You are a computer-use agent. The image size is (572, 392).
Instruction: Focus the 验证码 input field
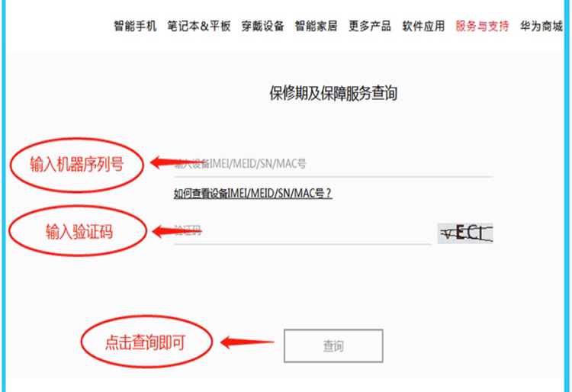302,231
